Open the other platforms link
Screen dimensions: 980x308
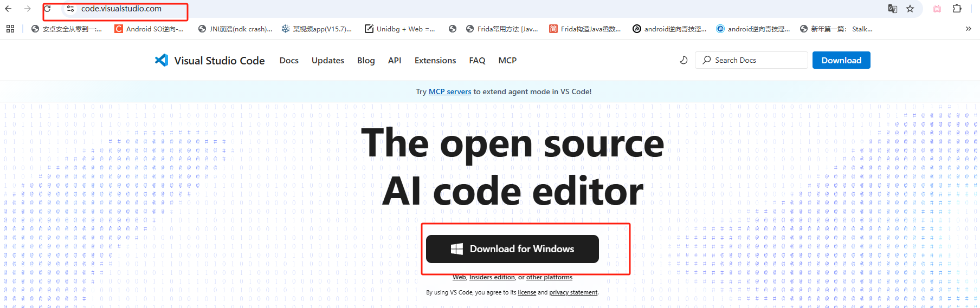pos(549,277)
